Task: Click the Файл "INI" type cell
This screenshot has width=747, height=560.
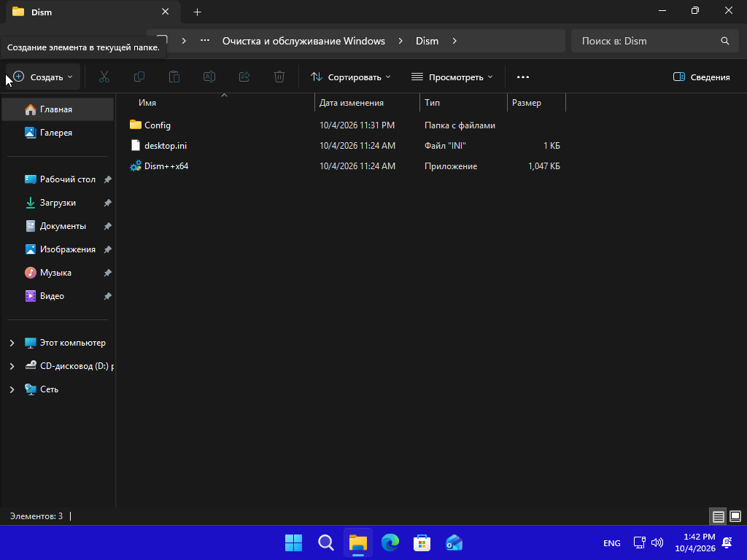Action: 445,146
